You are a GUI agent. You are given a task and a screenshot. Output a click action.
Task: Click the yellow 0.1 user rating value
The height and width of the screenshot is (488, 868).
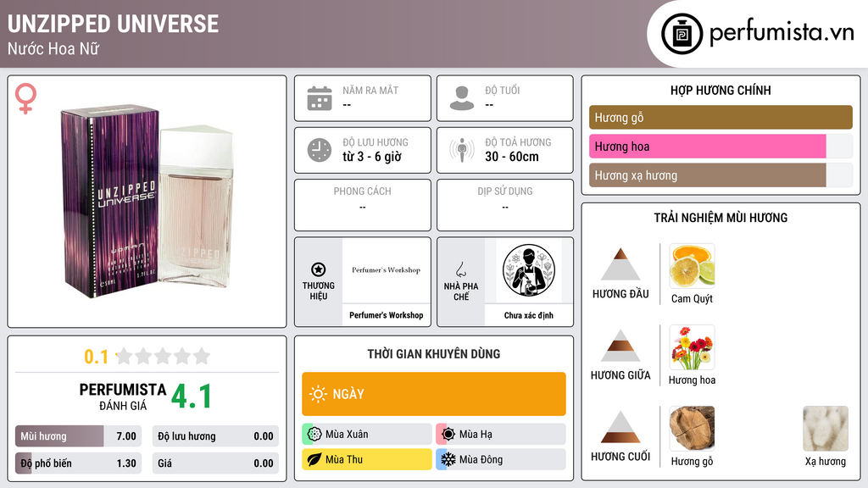[x=97, y=357]
